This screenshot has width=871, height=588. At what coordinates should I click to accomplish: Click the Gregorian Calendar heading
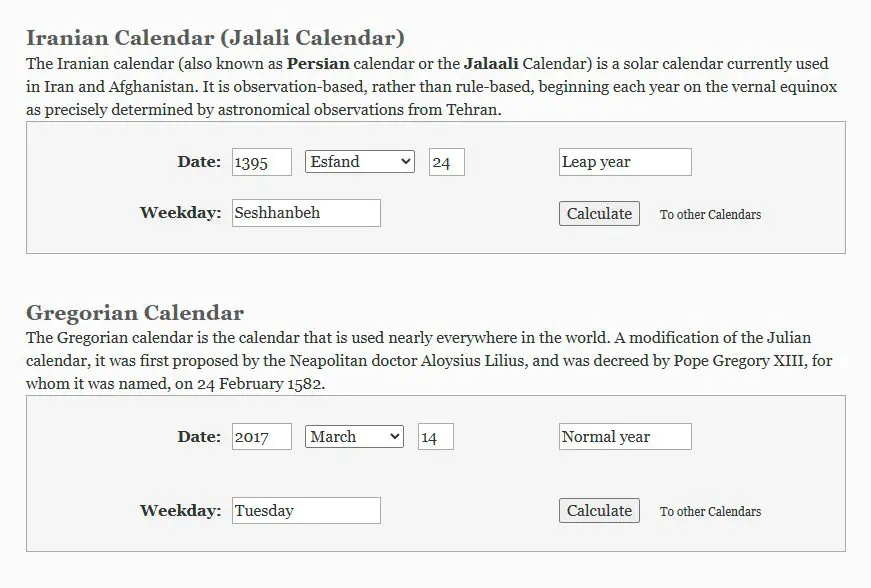pyautogui.click(x=135, y=313)
